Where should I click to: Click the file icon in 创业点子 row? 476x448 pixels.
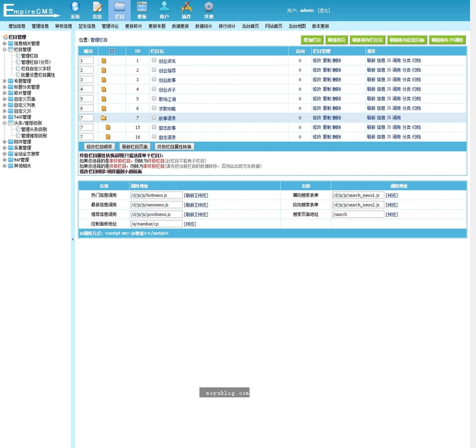click(x=104, y=89)
